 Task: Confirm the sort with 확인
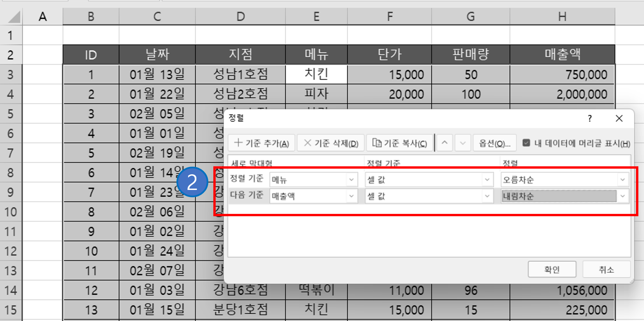(x=552, y=269)
